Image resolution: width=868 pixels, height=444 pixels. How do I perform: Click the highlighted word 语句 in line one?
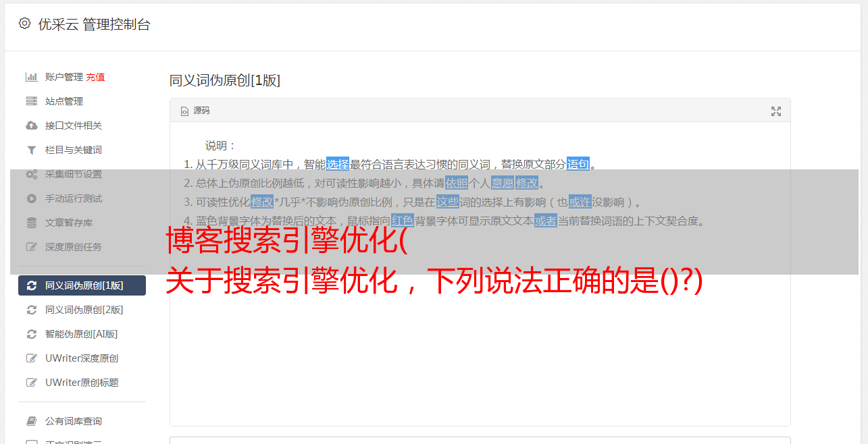point(578,164)
